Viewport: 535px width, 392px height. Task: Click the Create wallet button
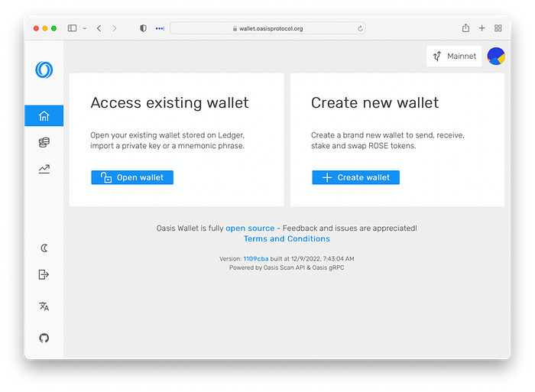[355, 177]
